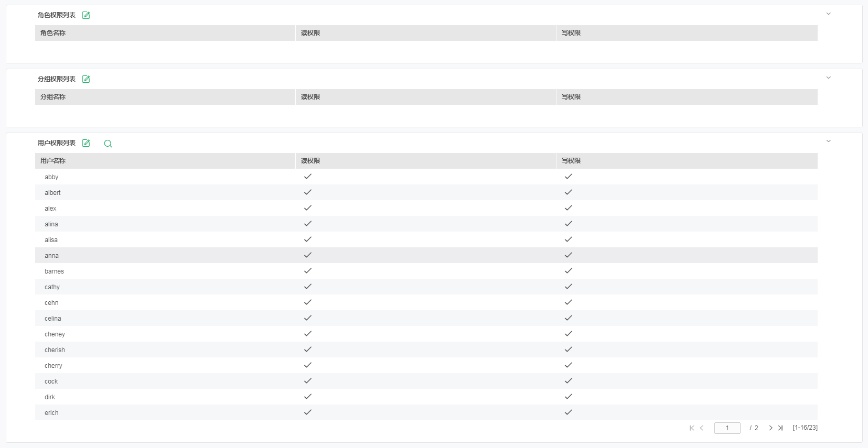Collapse the 角色权限列表 panel
This screenshot has width=868, height=448.
click(x=829, y=14)
